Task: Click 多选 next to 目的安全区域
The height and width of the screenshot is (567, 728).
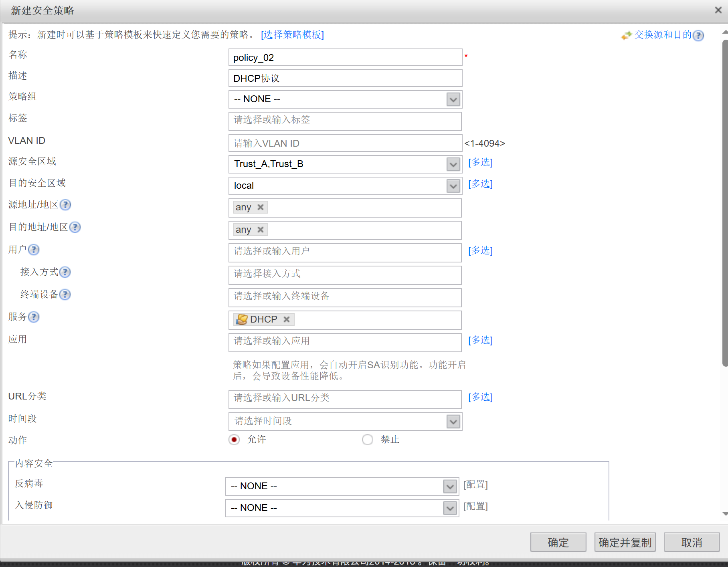Action: click(481, 184)
